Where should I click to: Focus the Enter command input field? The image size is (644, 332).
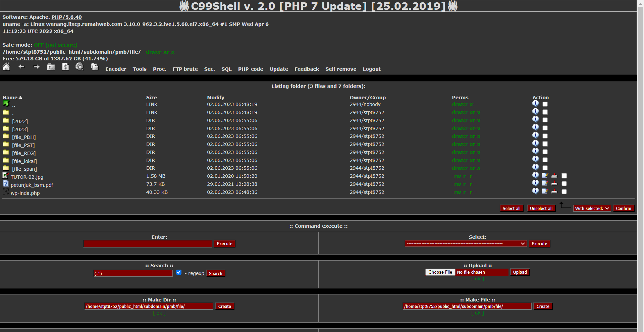(148, 244)
